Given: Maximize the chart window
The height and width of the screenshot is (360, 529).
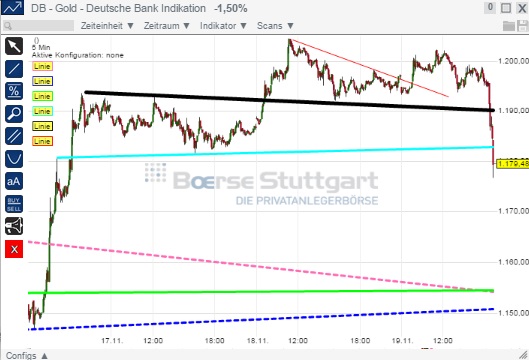Looking at the screenshot, I should tap(506, 8).
